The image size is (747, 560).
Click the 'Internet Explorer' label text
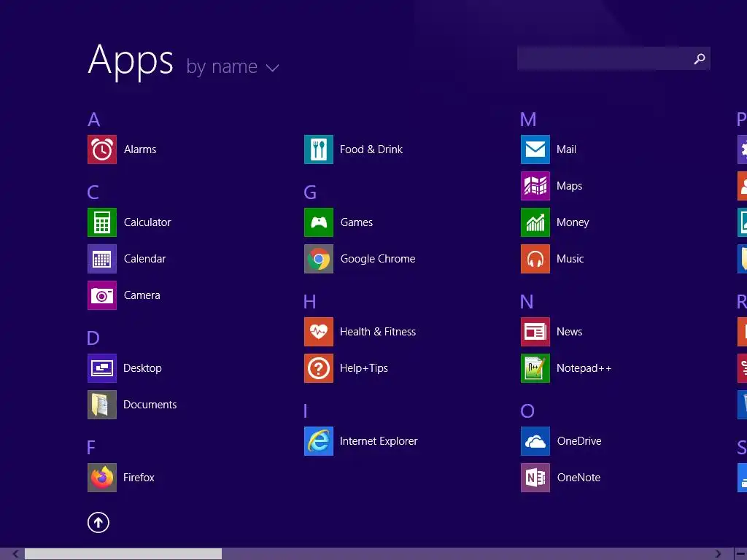pos(379,441)
